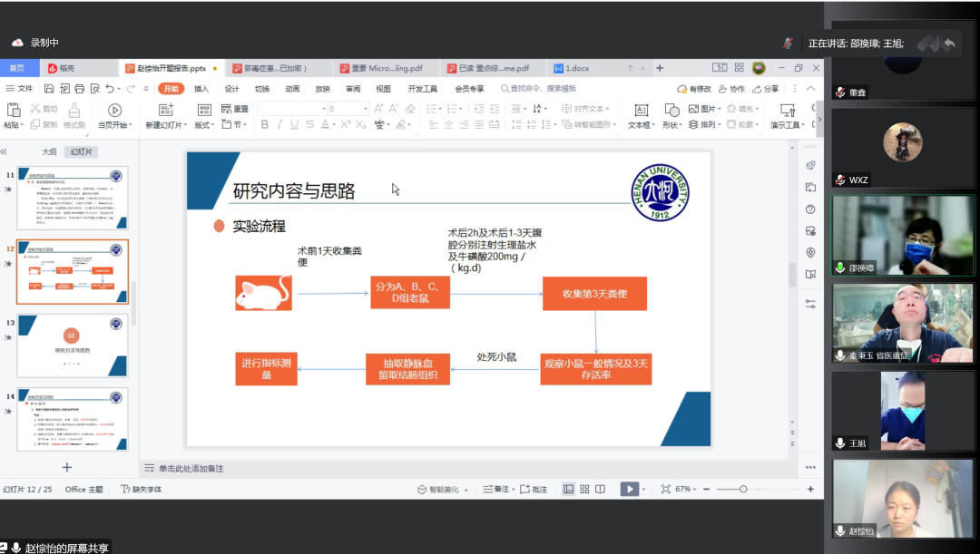This screenshot has height=554, width=980.
Task: Open the Insert (插入) ribbon tab
Action: point(201,89)
